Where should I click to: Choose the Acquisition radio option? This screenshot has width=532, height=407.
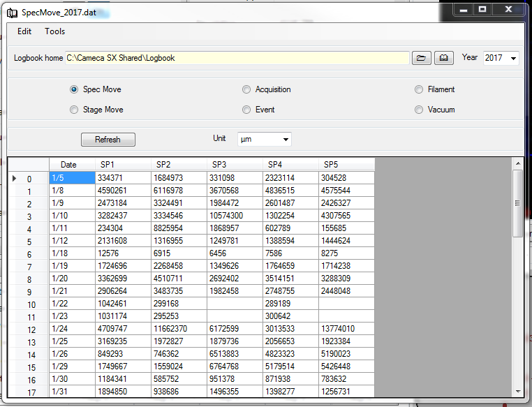(246, 89)
